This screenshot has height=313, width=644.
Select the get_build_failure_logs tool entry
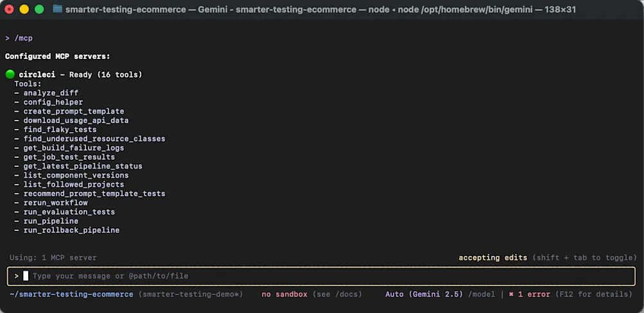coord(74,148)
